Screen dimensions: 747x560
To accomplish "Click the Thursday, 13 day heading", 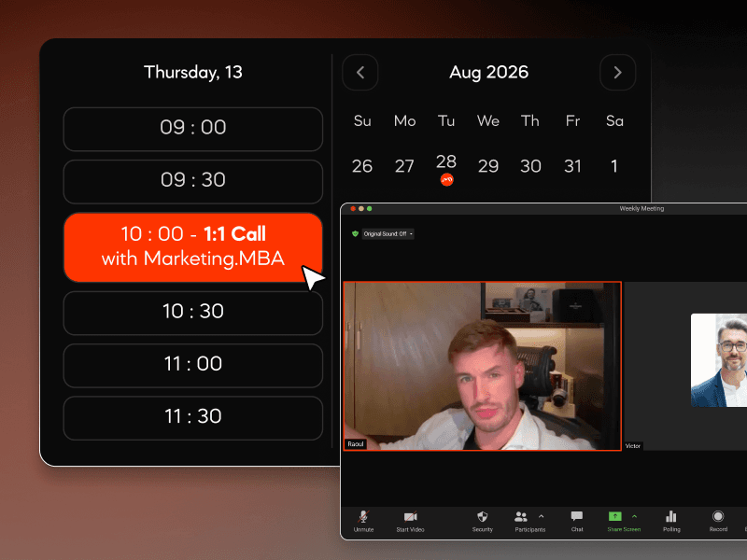I will pyautogui.click(x=193, y=73).
